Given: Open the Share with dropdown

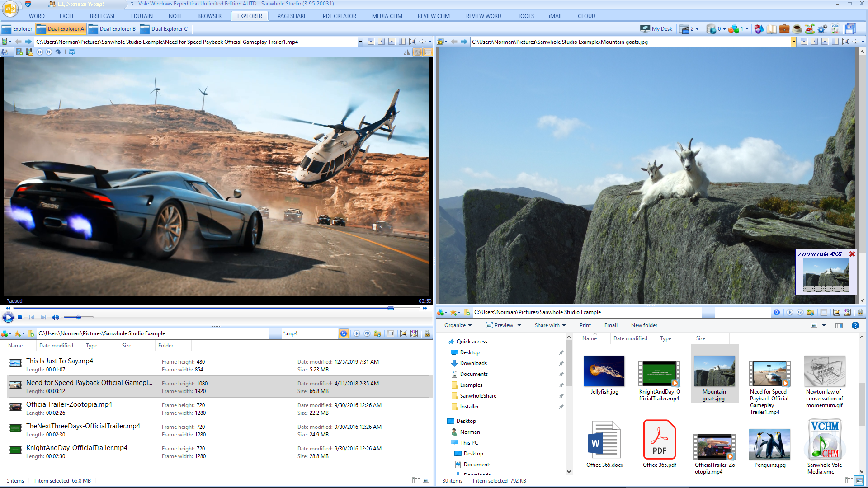Looking at the screenshot, I should point(550,325).
